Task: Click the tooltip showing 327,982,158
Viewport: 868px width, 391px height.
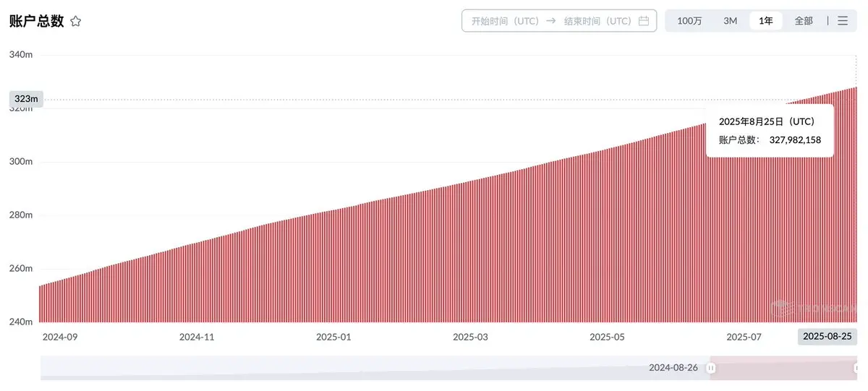Action: coord(770,131)
